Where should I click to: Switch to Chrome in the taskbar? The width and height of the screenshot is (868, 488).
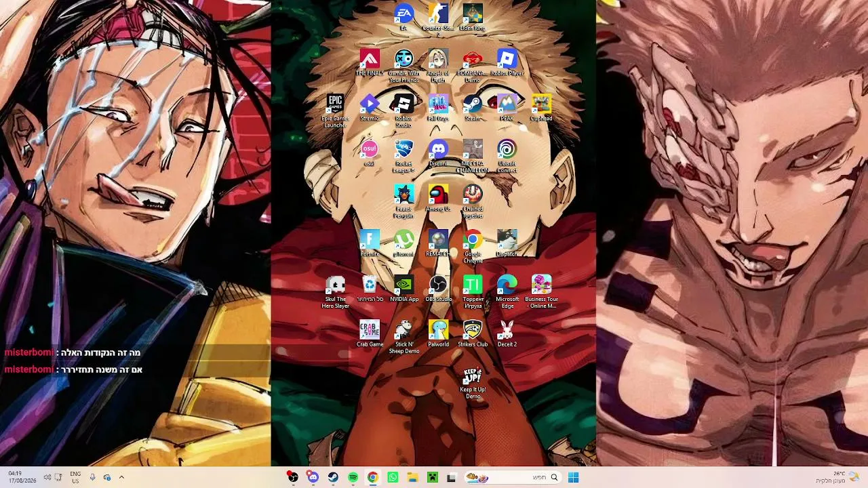coord(372,477)
